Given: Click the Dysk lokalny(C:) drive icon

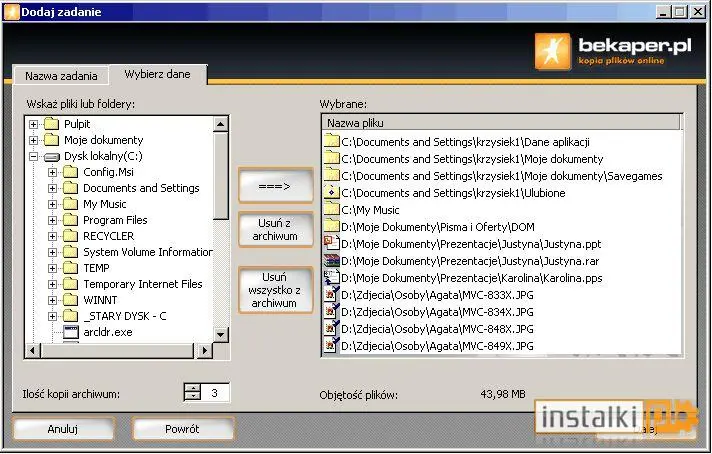Looking at the screenshot, I should point(52,157).
